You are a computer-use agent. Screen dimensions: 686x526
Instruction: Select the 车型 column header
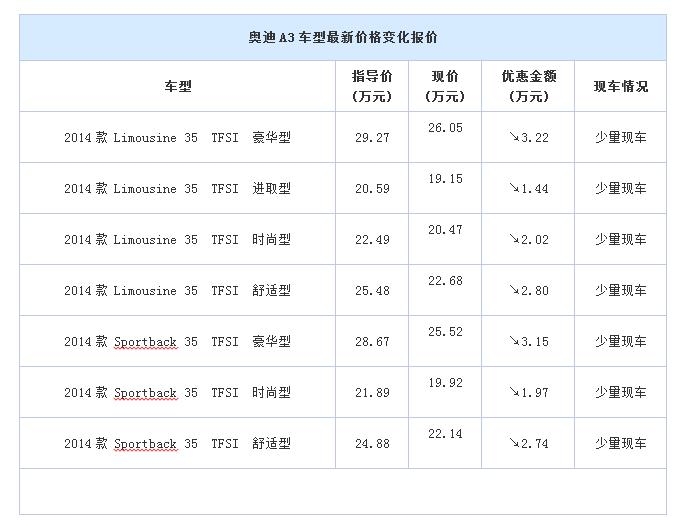(x=178, y=86)
